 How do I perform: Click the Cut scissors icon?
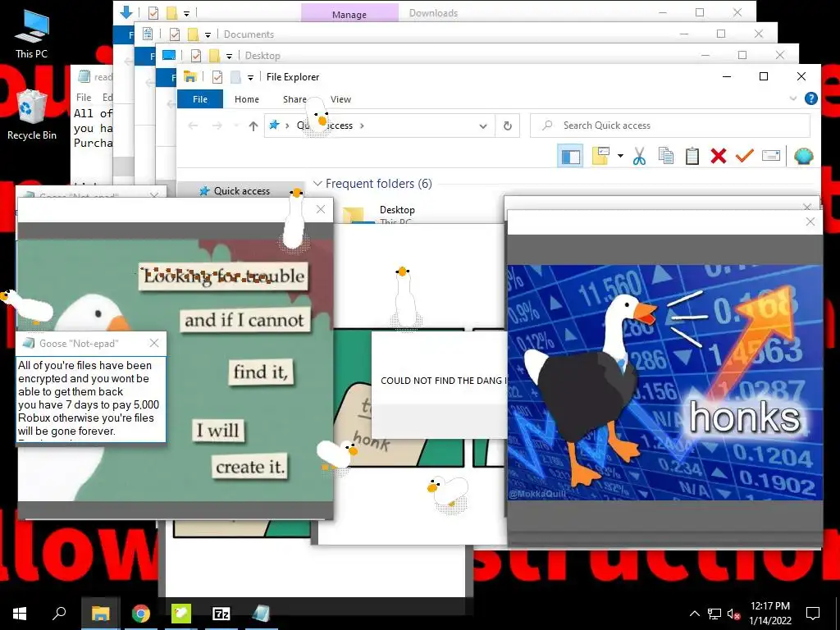[x=639, y=156]
